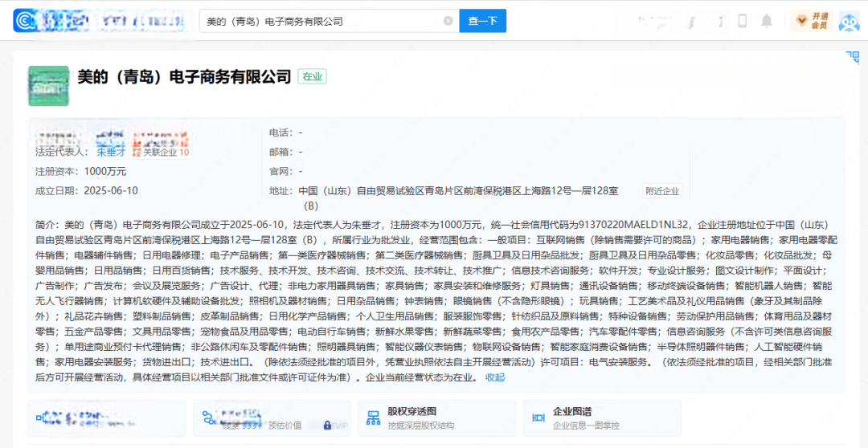Open the 股权穿透图 equity card

[x=436, y=418]
